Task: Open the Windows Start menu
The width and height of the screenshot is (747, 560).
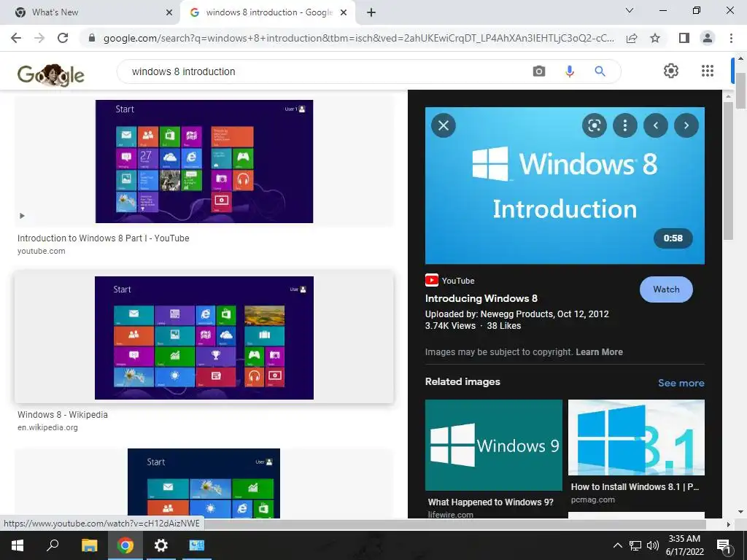Action: point(18,545)
